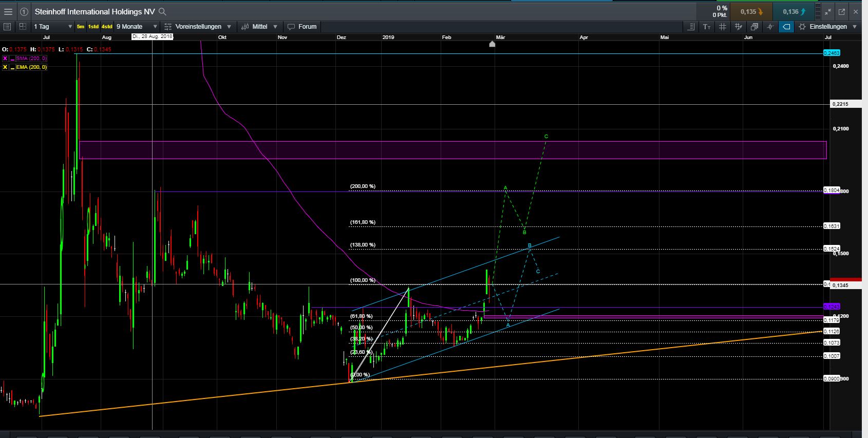Select the 1std timeframe shortcut
Screen dimensions: 868x438
pyautogui.click(x=93, y=27)
